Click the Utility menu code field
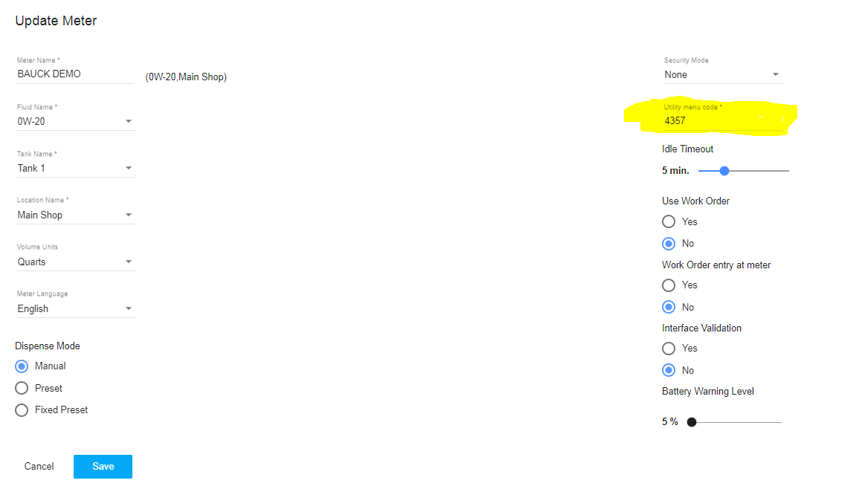 click(x=721, y=120)
